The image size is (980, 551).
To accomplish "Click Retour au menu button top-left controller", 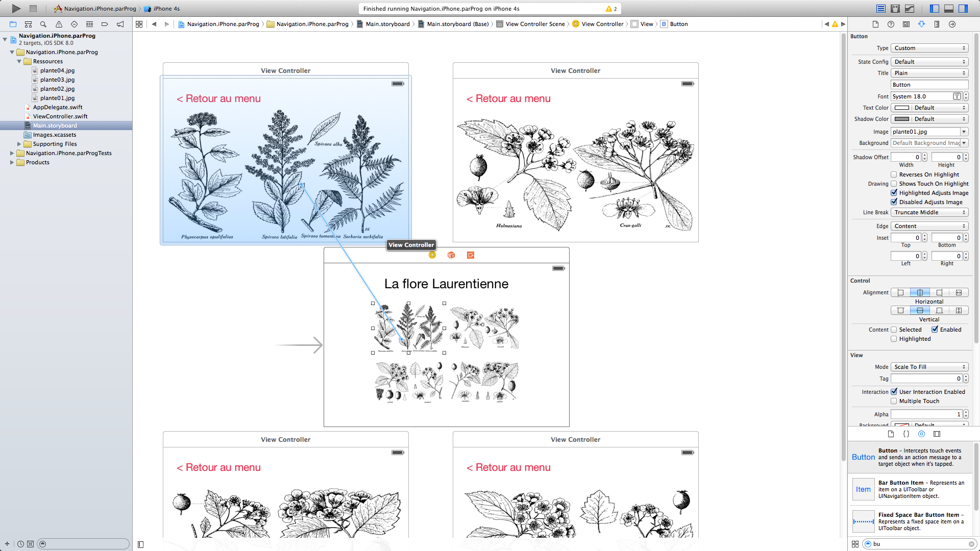I will [218, 98].
